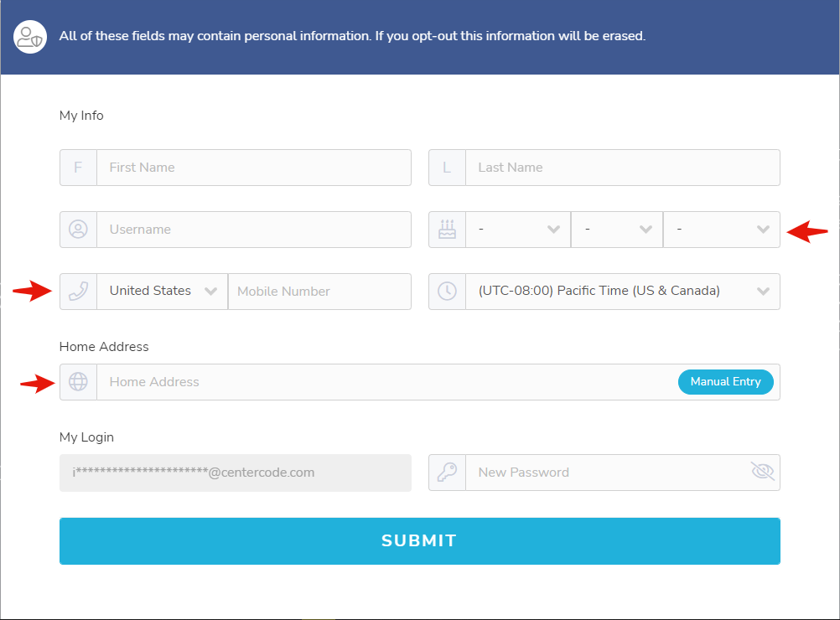Toggle password visibility eye icon

point(762,471)
